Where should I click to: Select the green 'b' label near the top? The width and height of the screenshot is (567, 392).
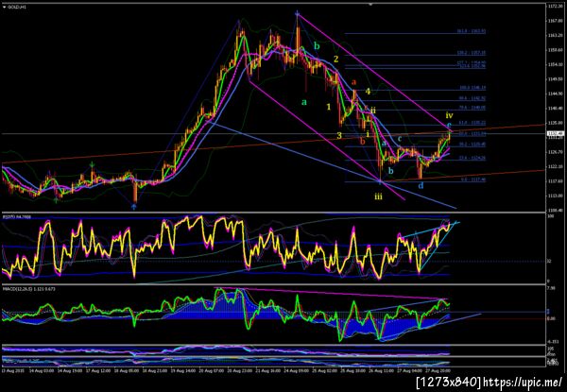click(x=317, y=46)
